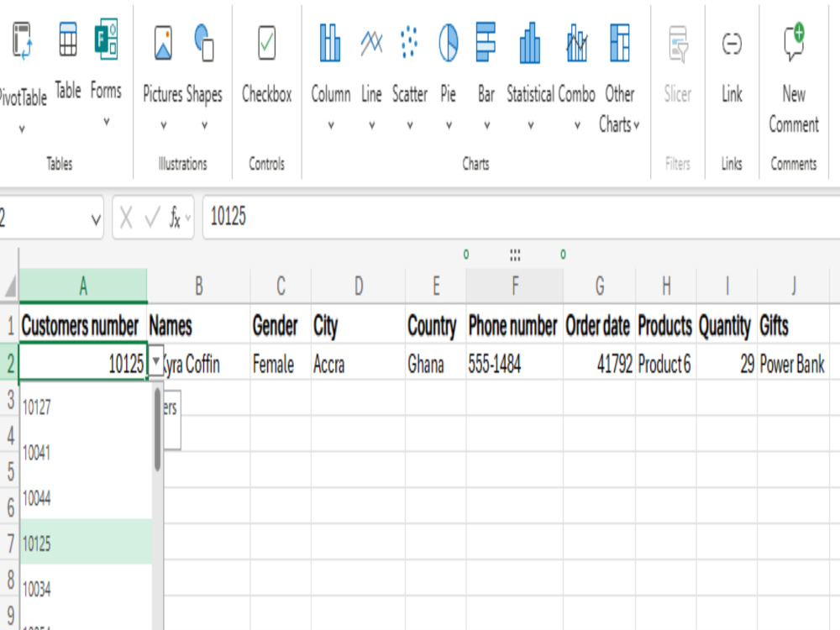Viewport: 840px width, 630px height.
Task: Select the cell containing 'Product 6'
Action: 666,363
